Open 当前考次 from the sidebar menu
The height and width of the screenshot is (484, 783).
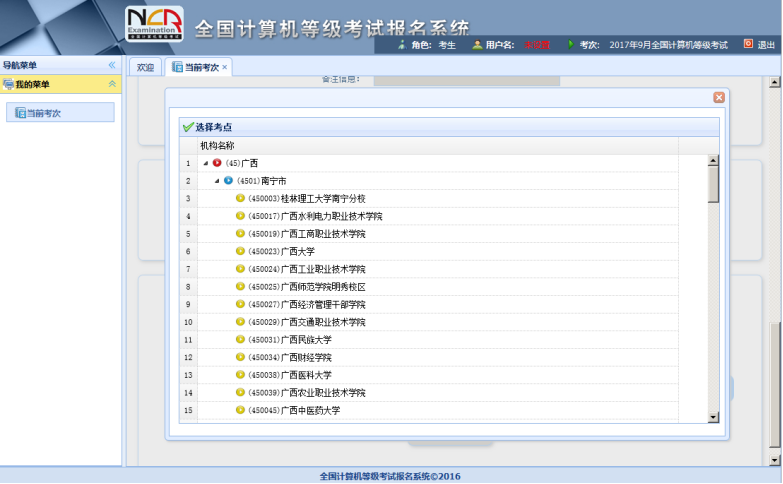pyautogui.click(x=60, y=113)
